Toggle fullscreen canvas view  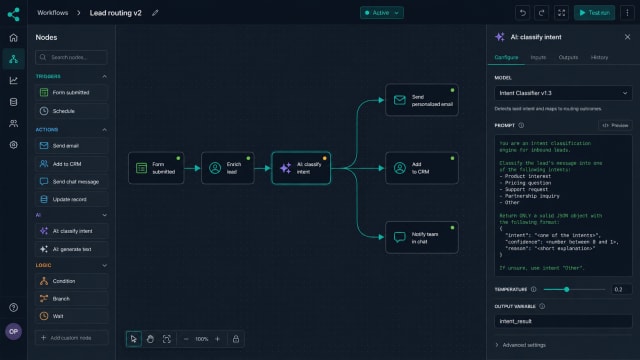[561, 13]
